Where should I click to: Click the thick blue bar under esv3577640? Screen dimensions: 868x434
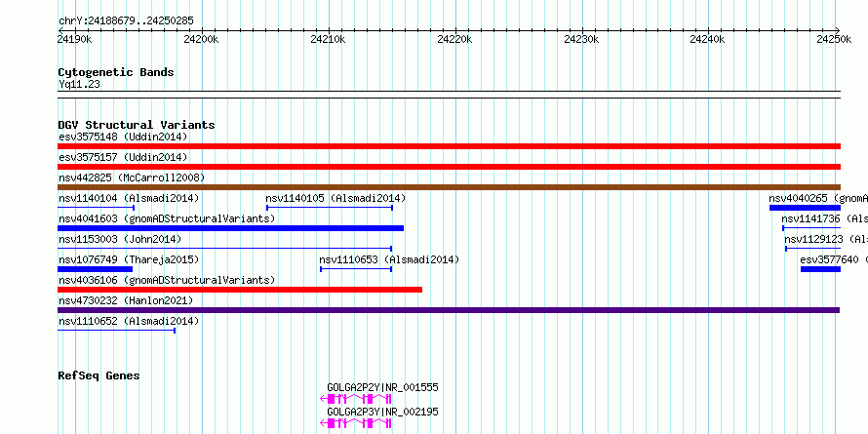tap(821, 269)
